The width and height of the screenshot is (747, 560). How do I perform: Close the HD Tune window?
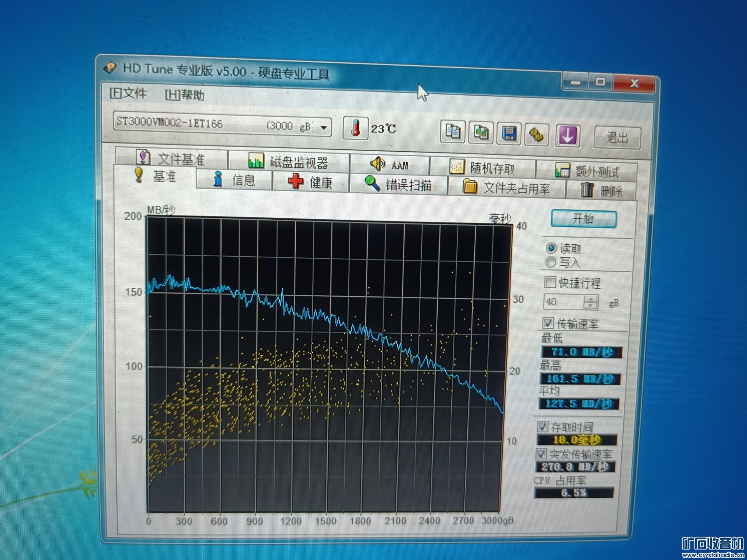point(634,84)
